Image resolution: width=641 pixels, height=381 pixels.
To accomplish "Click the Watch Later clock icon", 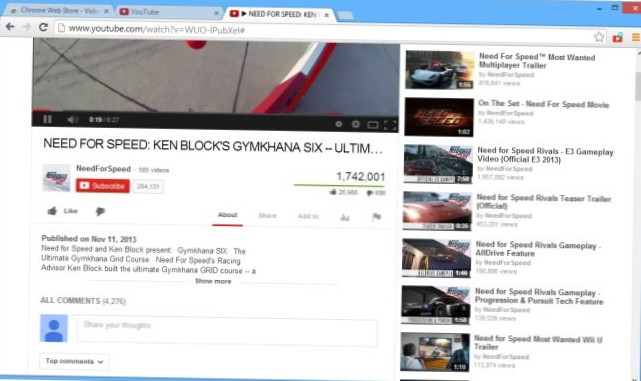I will click(338, 124).
